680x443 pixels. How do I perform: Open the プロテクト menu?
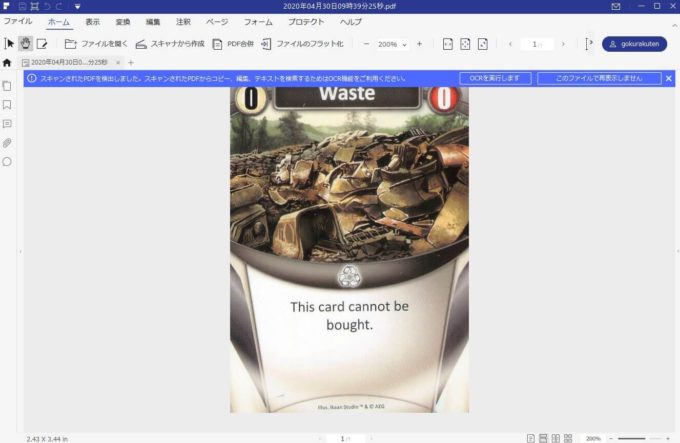tap(306, 22)
